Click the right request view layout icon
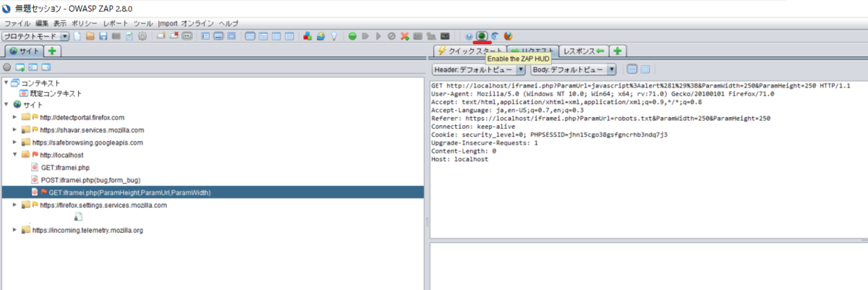The height and width of the screenshot is (290, 868). pyautogui.click(x=645, y=69)
